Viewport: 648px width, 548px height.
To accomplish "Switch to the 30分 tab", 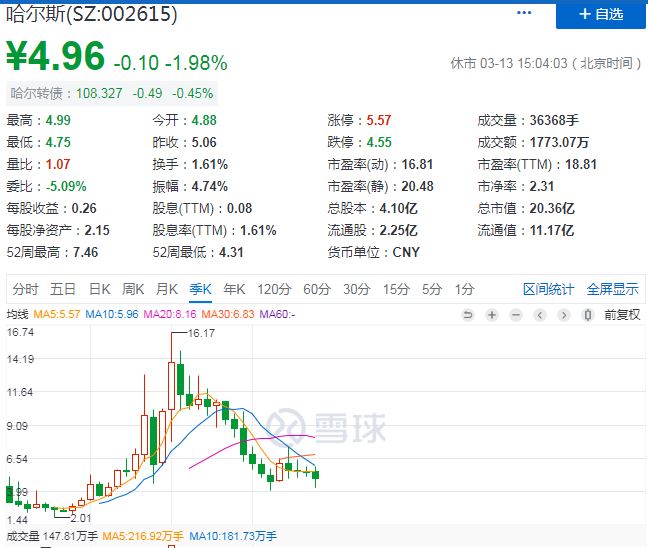I will tap(356, 289).
